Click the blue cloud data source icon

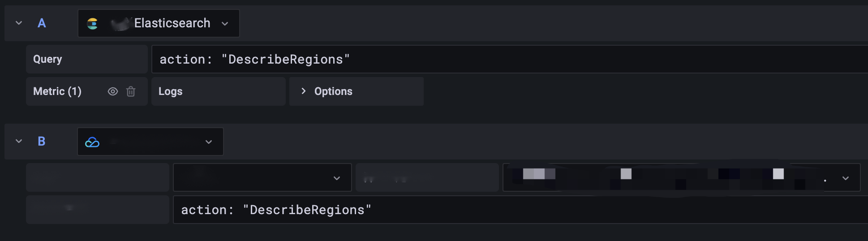coord(92,142)
